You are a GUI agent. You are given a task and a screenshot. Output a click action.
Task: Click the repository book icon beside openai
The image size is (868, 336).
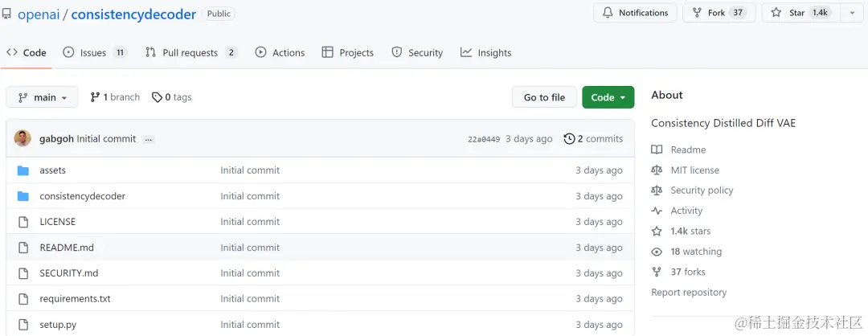click(6, 14)
